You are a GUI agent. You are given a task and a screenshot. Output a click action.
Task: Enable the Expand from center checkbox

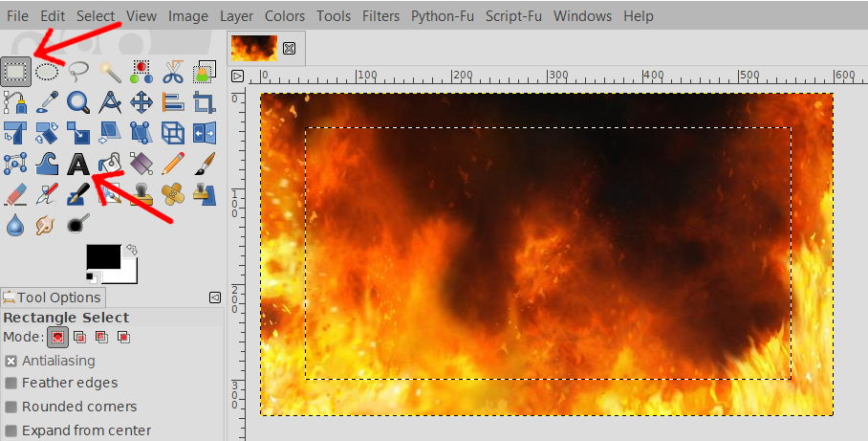[11, 431]
